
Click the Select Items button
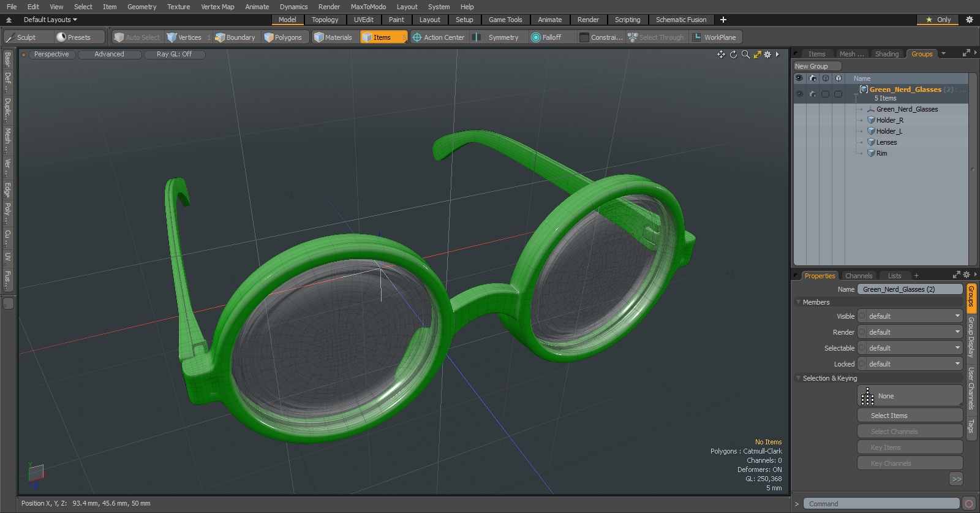[x=910, y=416]
